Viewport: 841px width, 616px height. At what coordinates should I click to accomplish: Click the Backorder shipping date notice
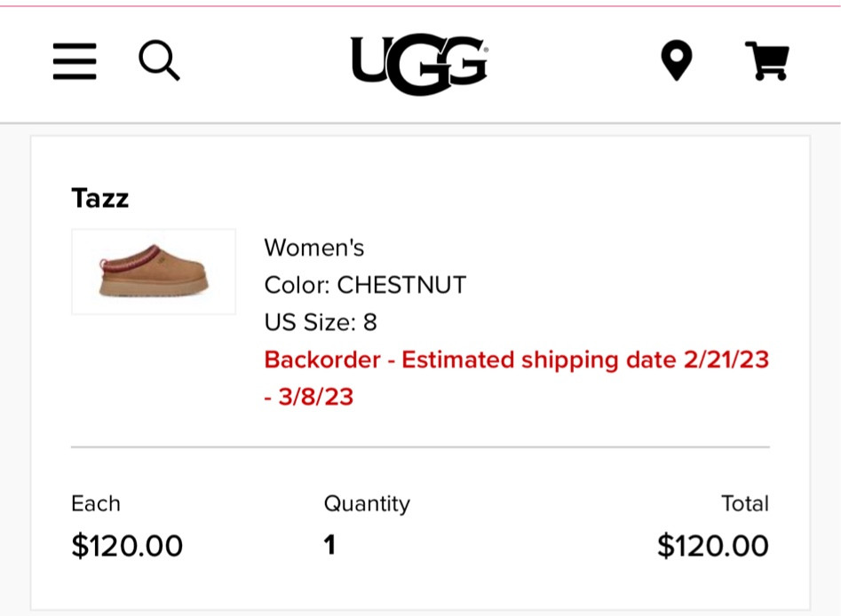pyautogui.click(x=518, y=360)
